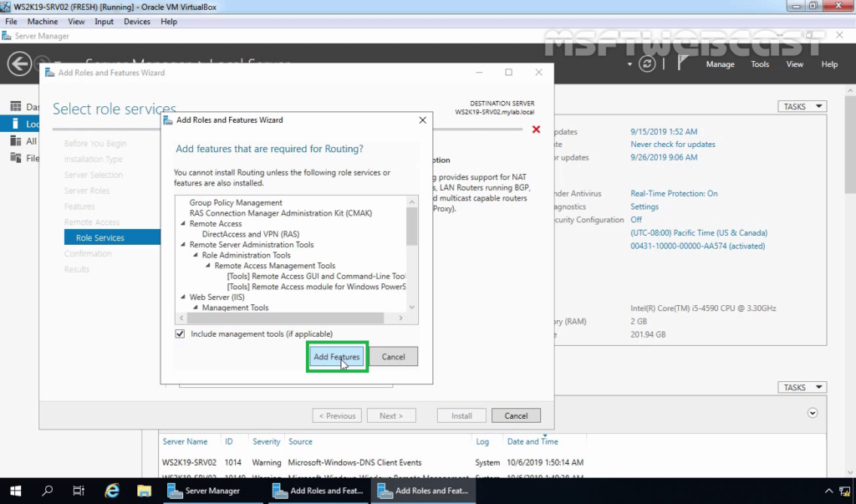Open Task View on the taskbar
Image resolution: width=856 pixels, height=504 pixels.
tap(79, 491)
